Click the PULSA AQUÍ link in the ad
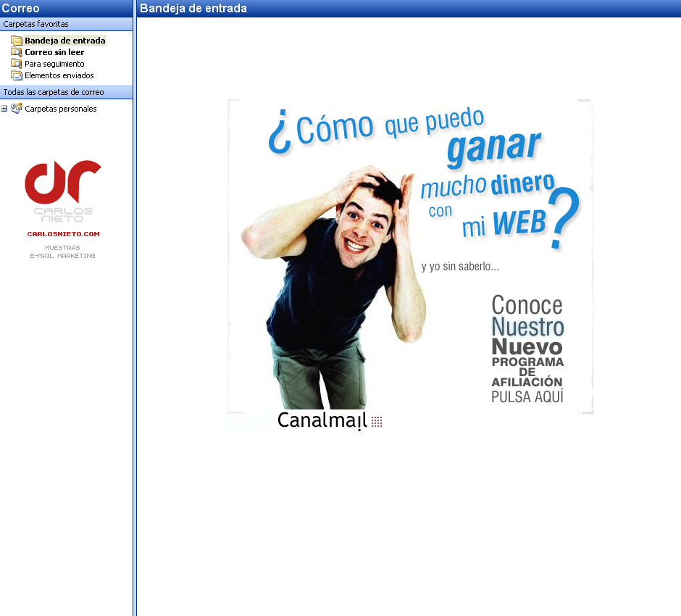The height and width of the screenshot is (616, 681). pos(527,396)
